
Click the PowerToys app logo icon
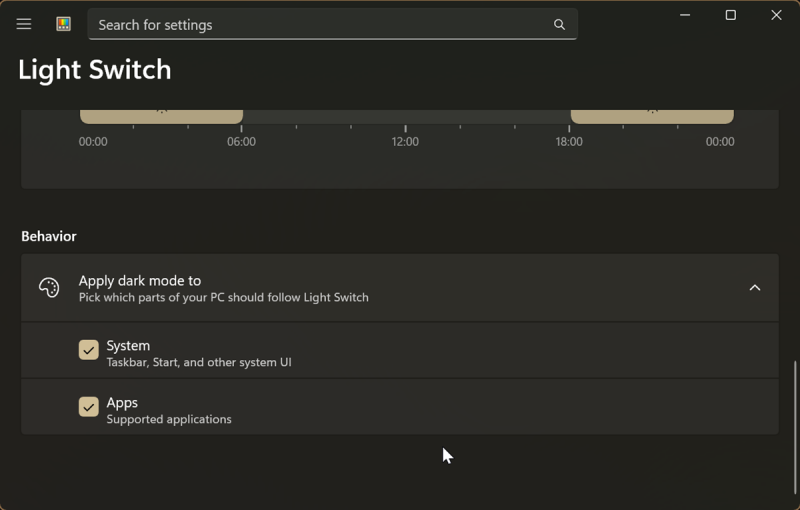63,24
